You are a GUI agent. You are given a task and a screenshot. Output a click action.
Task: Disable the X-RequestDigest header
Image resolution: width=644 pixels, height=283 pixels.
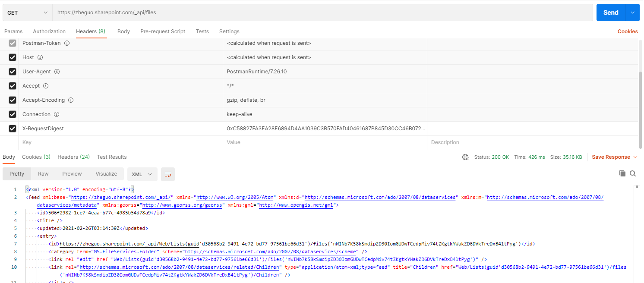pos(13,128)
